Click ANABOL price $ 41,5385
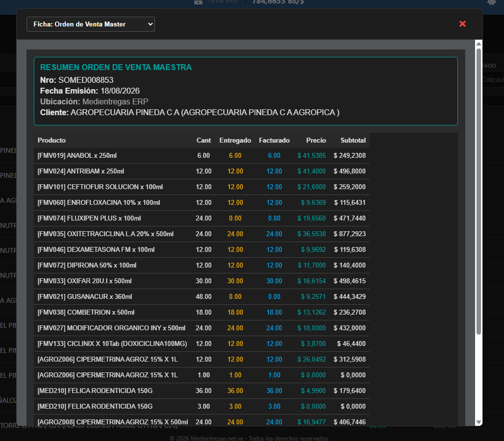The height and width of the screenshot is (441, 504). click(x=311, y=155)
